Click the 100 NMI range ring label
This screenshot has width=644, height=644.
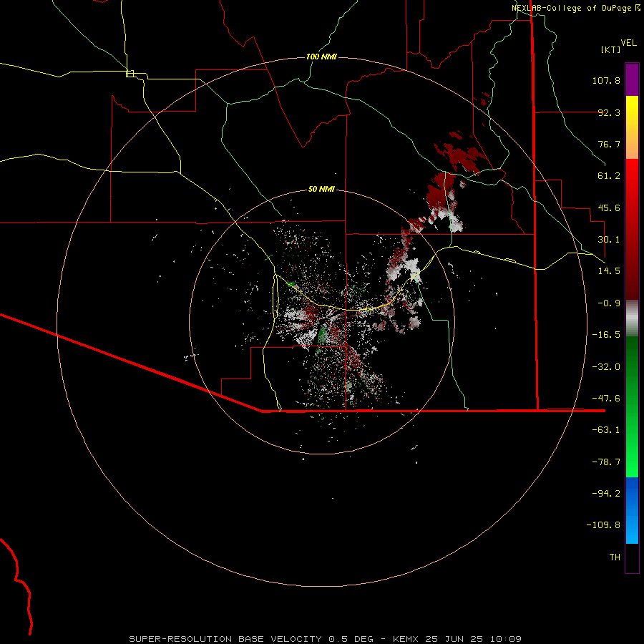(321, 57)
